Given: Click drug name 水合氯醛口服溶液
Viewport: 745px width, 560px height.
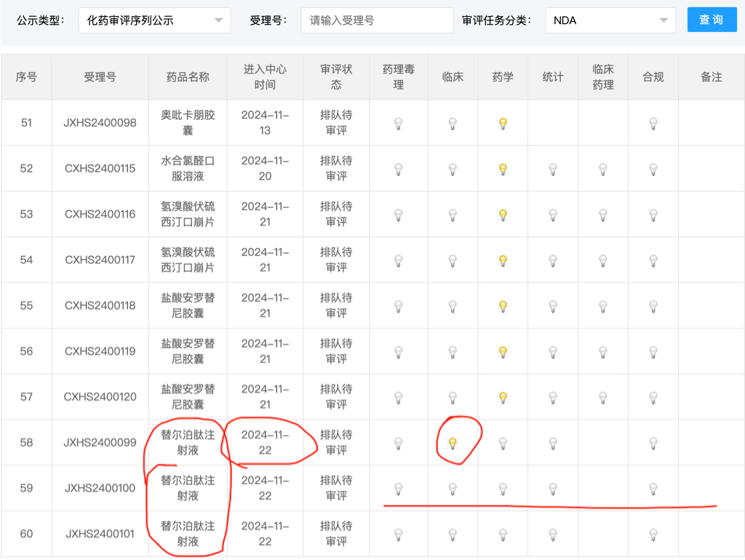Looking at the screenshot, I should coord(188,168).
